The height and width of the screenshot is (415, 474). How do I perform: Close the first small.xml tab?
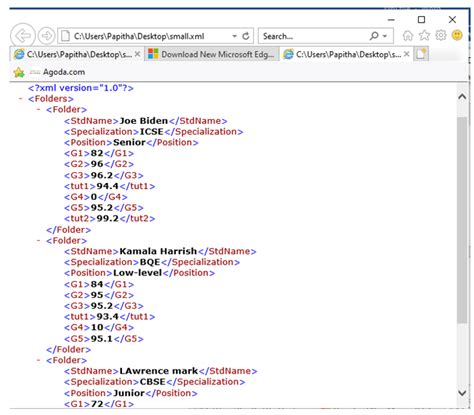tap(137, 54)
